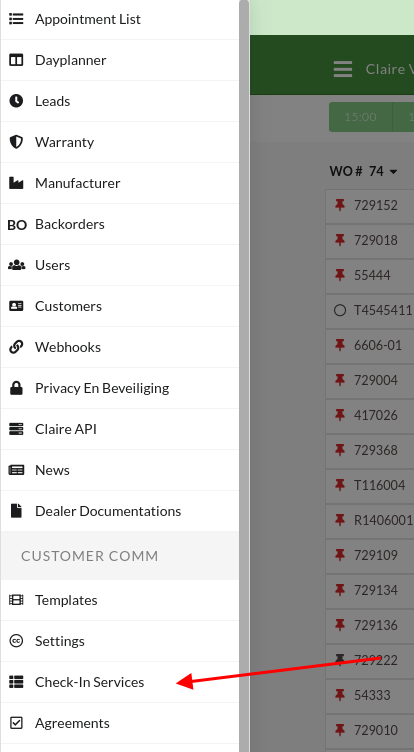The width and height of the screenshot is (414, 752).
Task: Click the Warranty shield icon
Action: click(x=16, y=142)
